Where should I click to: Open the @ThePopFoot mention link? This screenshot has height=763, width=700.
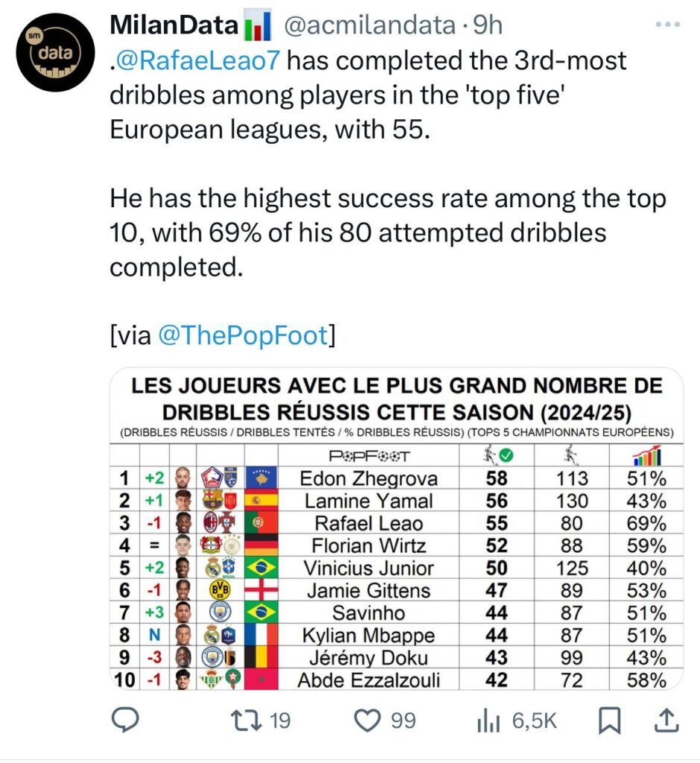coord(243,335)
